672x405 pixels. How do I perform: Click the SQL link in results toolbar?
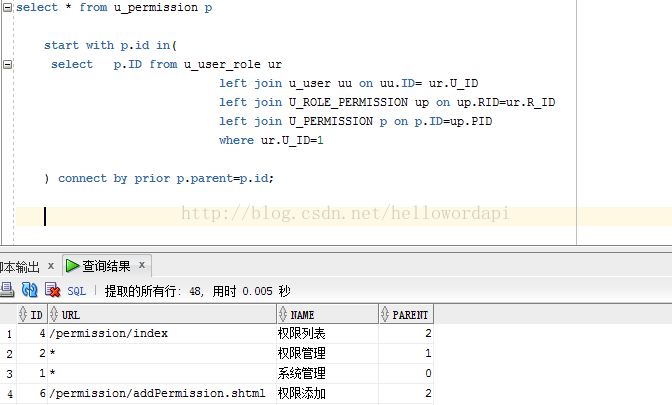pos(77,291)
